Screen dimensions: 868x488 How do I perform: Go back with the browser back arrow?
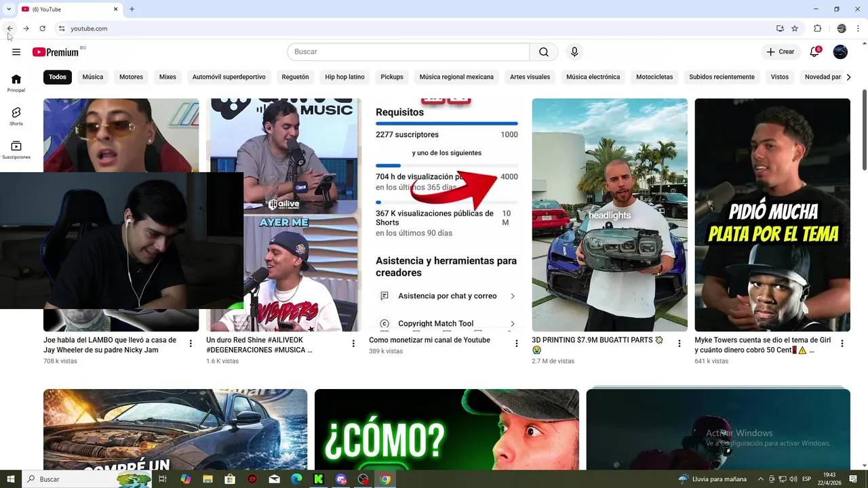(x=9, y=28)
